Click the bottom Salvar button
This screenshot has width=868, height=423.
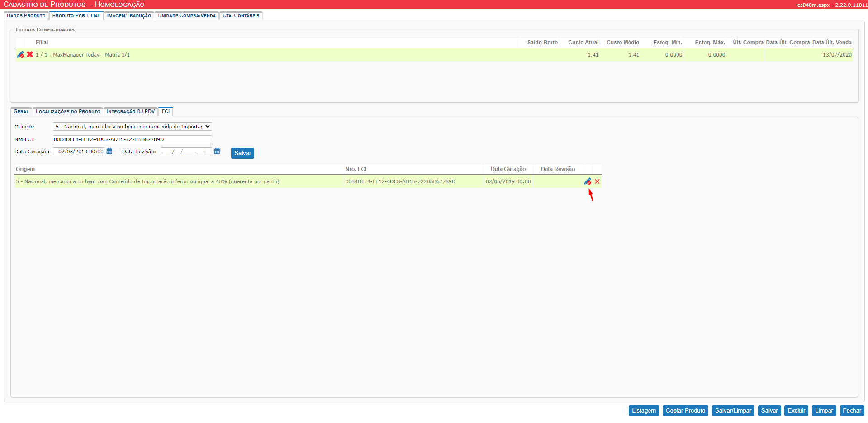tap(769, 411)
